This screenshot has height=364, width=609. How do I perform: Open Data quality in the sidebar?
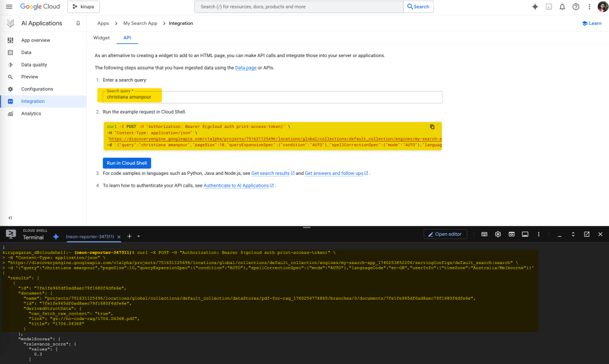(34, 65)
